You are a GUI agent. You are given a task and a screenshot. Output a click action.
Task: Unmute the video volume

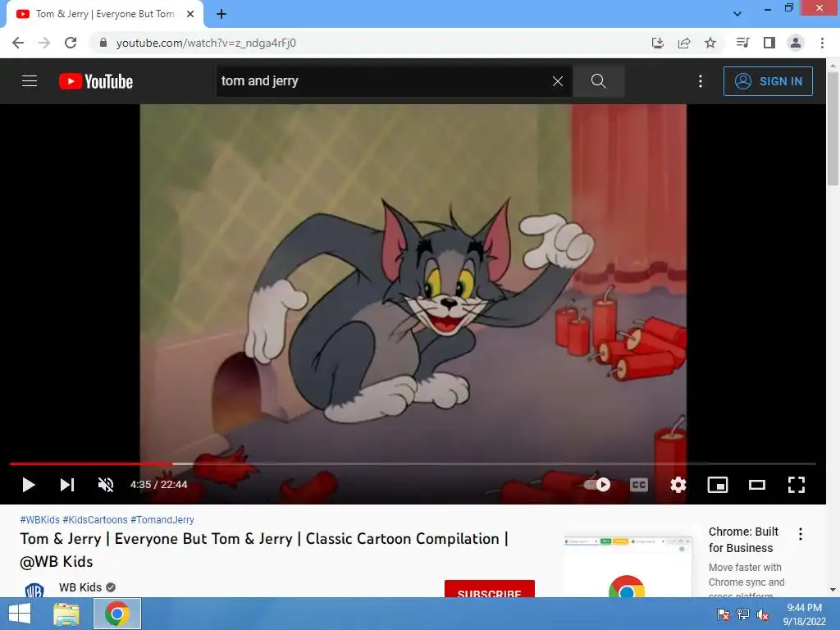pyautogui.click(x=106, y=485)
